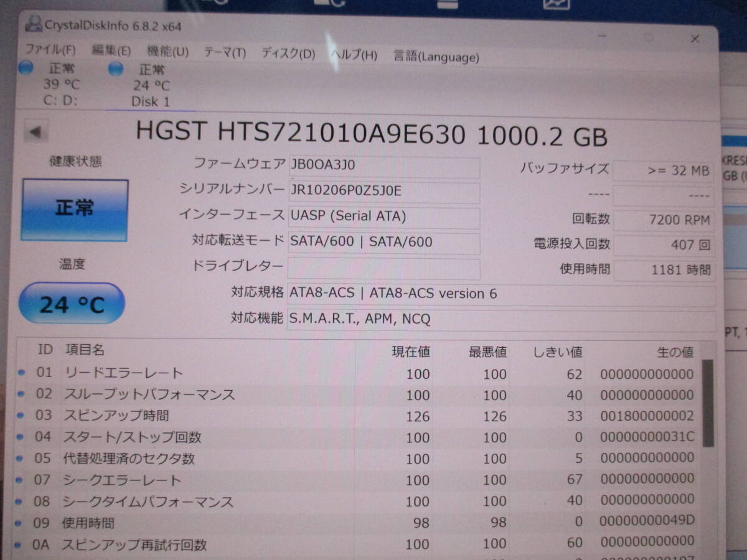747x560 pixels.
Task: Select the 05 代替処理済のセクタ数 row
Action: (x=356, y=459)
